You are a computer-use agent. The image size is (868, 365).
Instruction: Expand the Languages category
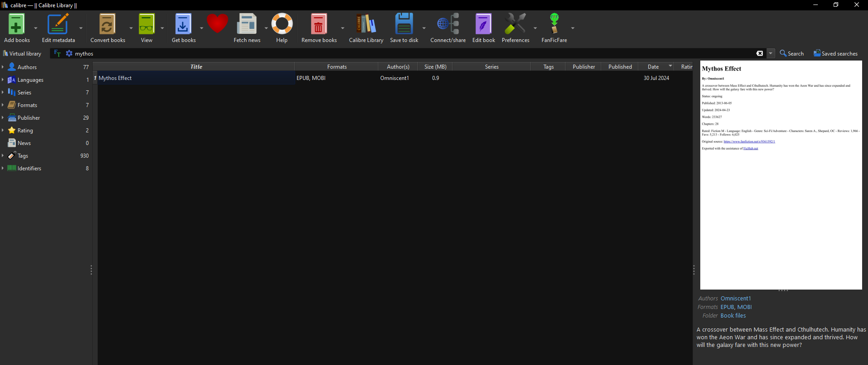(x=3, y=80)
